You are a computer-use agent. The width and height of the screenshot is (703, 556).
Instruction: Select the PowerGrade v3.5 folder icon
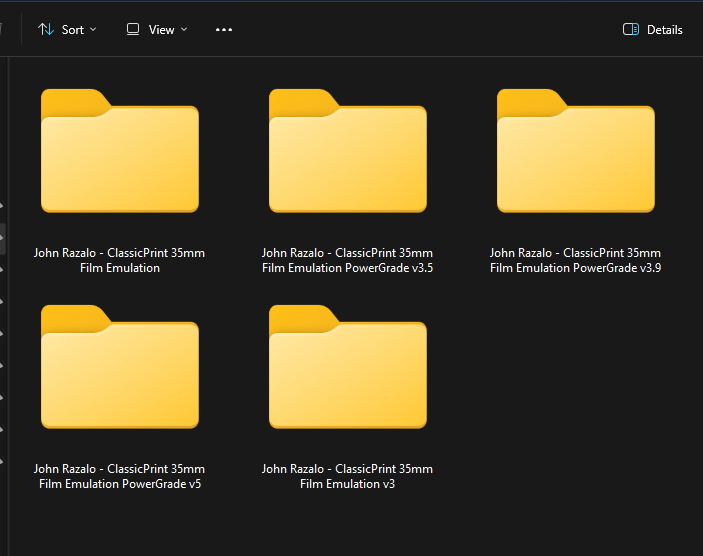[347, 151]
